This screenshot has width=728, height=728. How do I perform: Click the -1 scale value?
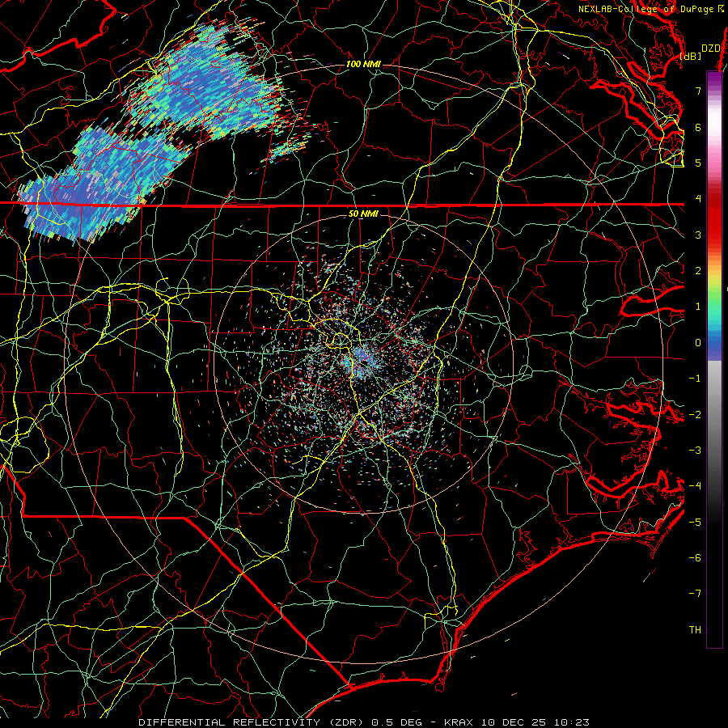coord(695,379)
